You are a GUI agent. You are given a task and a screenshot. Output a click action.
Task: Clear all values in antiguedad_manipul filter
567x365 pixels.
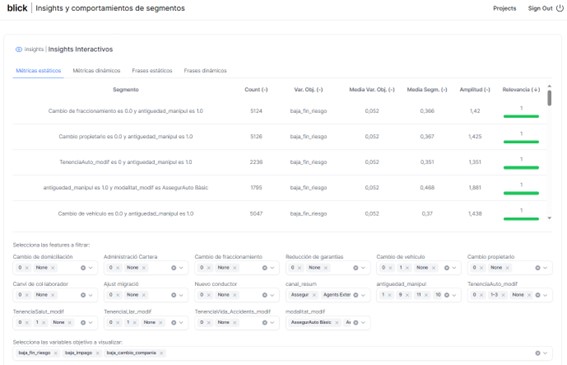[447, 295]
